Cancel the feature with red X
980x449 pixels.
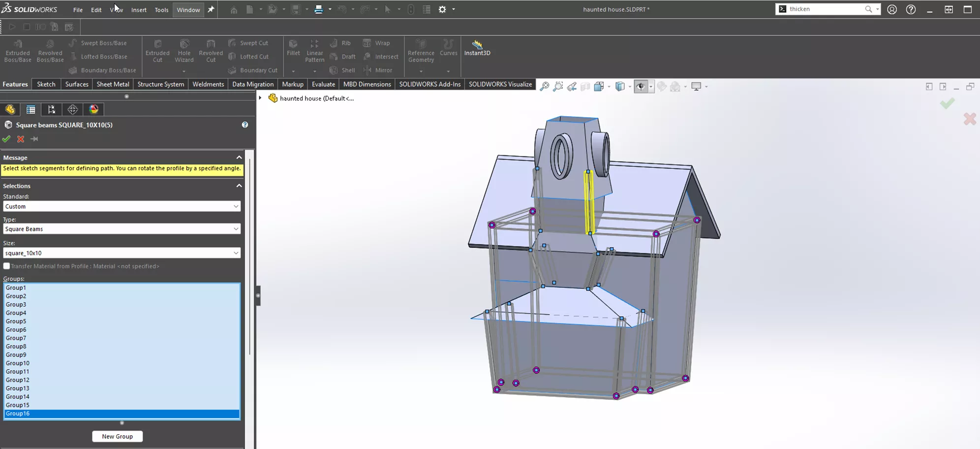pyautogui.click(x=21, y=139)
